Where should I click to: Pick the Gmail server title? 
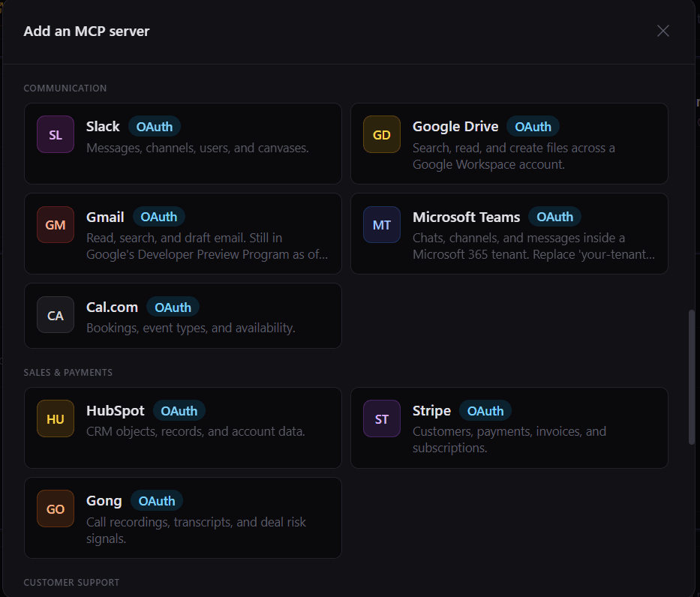105,217
